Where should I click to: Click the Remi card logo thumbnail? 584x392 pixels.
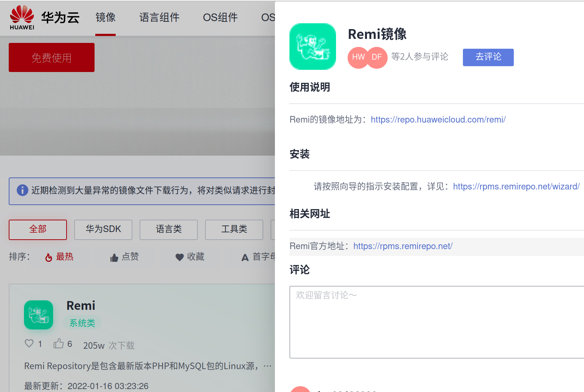39,315
